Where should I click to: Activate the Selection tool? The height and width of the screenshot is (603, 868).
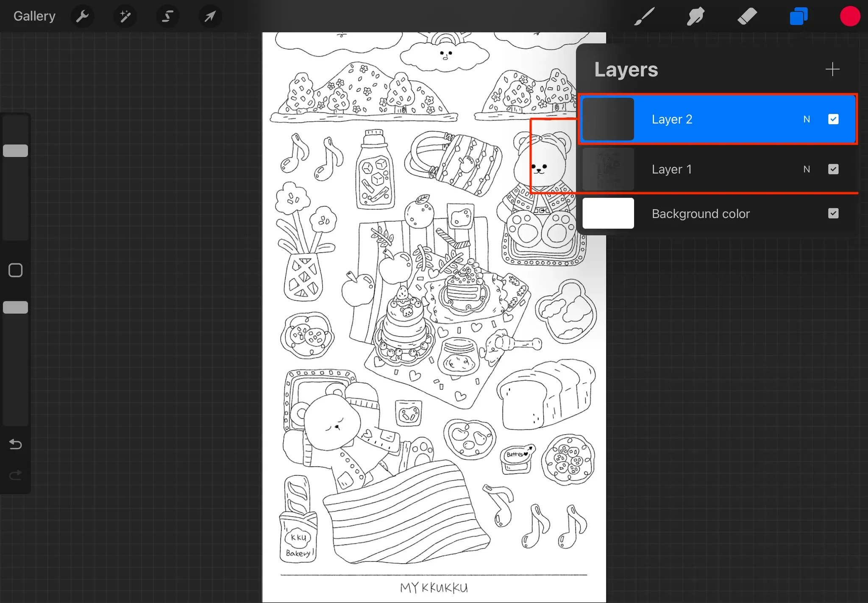[167, 17]
